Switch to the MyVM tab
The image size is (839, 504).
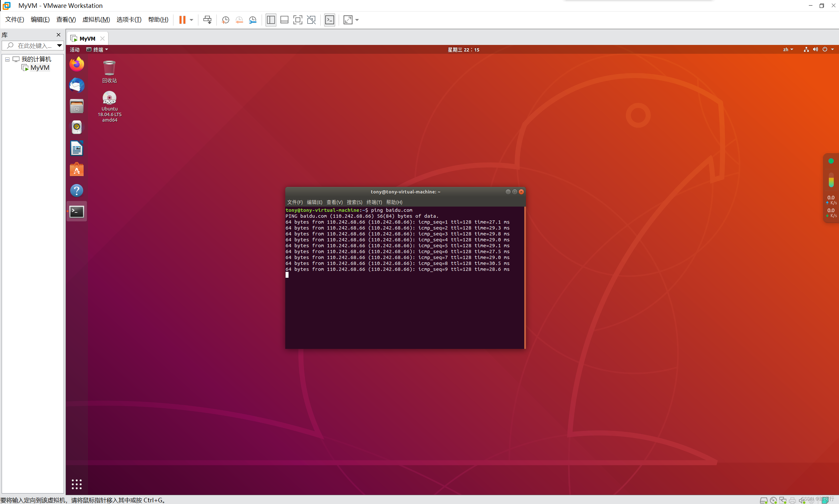click(x=87, y=38)
